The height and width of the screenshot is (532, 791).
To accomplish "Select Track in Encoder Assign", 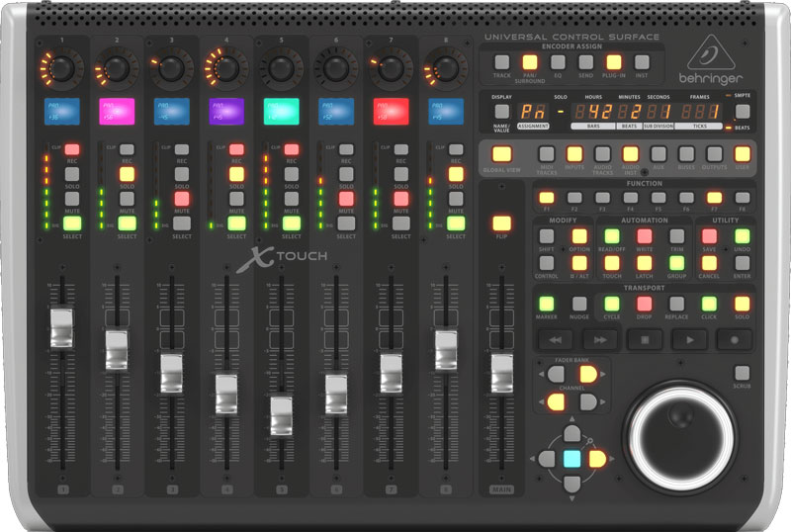I will tap(501, 62).
